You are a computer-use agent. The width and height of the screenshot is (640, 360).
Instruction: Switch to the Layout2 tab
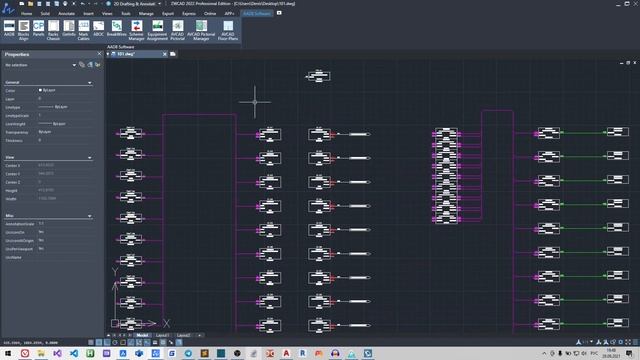click(184, 335)
